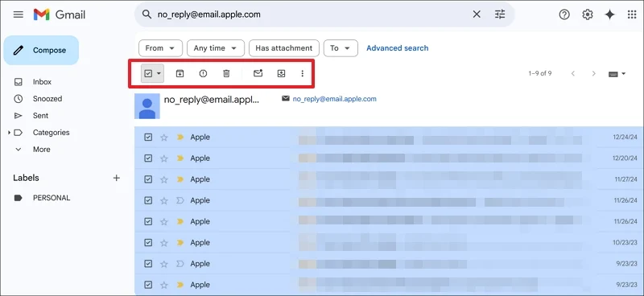Click the Compose button

click(x=41, y=50)
